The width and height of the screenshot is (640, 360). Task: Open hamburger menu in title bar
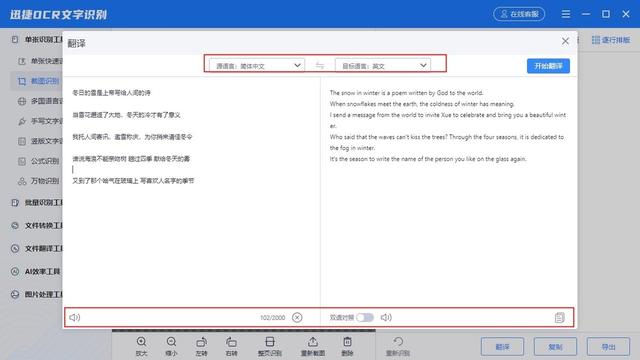pyautogui.click(x=566, y=14)
